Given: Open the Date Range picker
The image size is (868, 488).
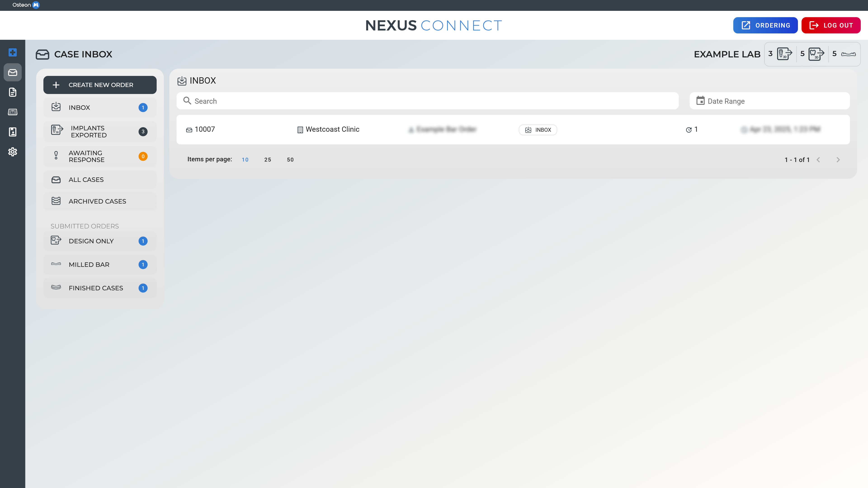Looking at the screenshot, I should click(x=770, y=101).
